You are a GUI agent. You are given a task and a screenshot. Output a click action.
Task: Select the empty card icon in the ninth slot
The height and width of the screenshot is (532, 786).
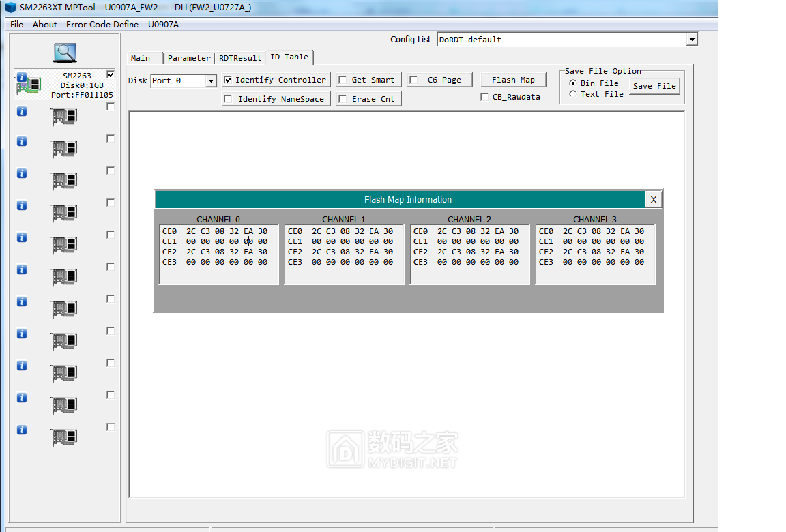pos(64,342)
